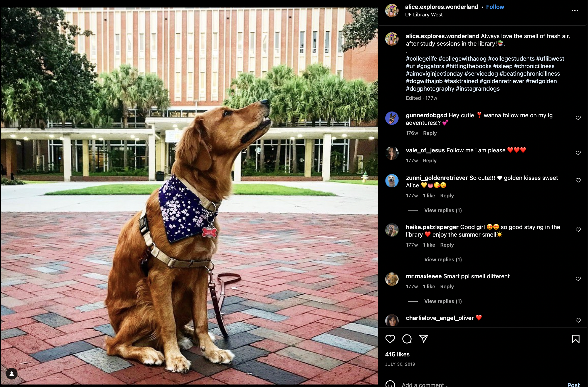588x387 pixels.
Task: Open zunni_goldenretriever profile avatar
Action: point(392,181)
